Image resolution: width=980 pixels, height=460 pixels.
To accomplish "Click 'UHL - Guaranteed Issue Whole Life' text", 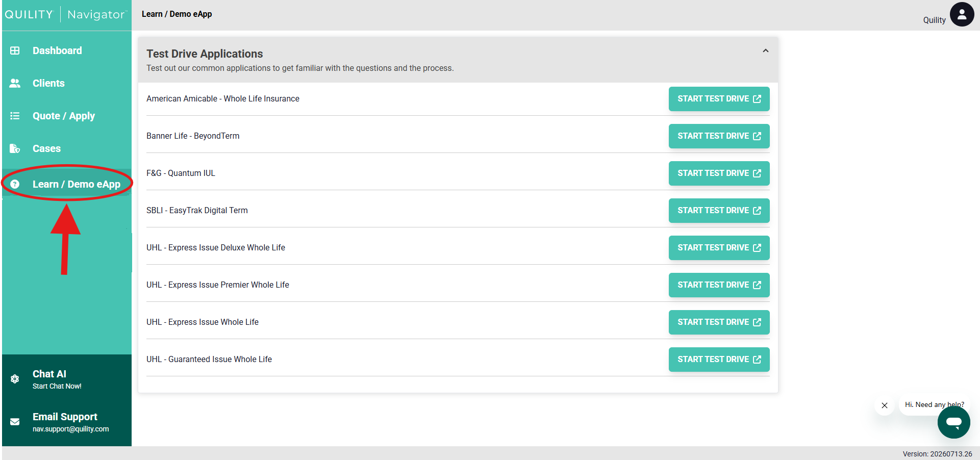I will pos(209,359).
